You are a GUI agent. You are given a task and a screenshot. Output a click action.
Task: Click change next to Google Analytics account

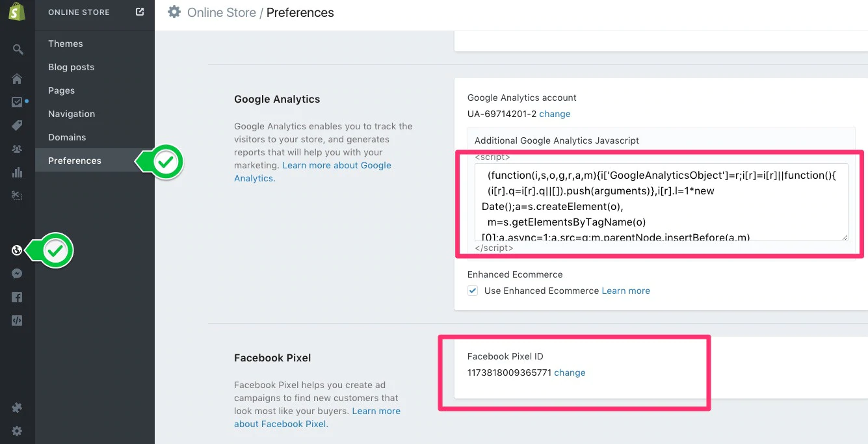[x=555, y=114]
